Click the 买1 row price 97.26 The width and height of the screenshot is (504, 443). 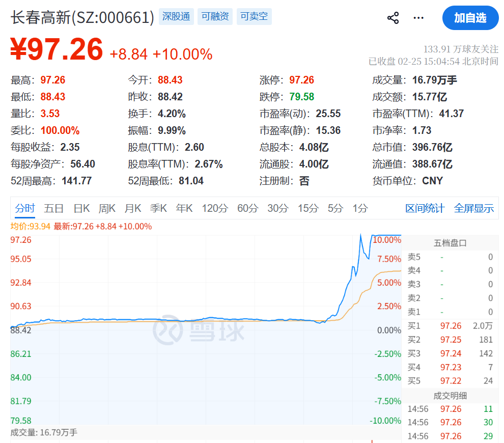coord(451,326)
